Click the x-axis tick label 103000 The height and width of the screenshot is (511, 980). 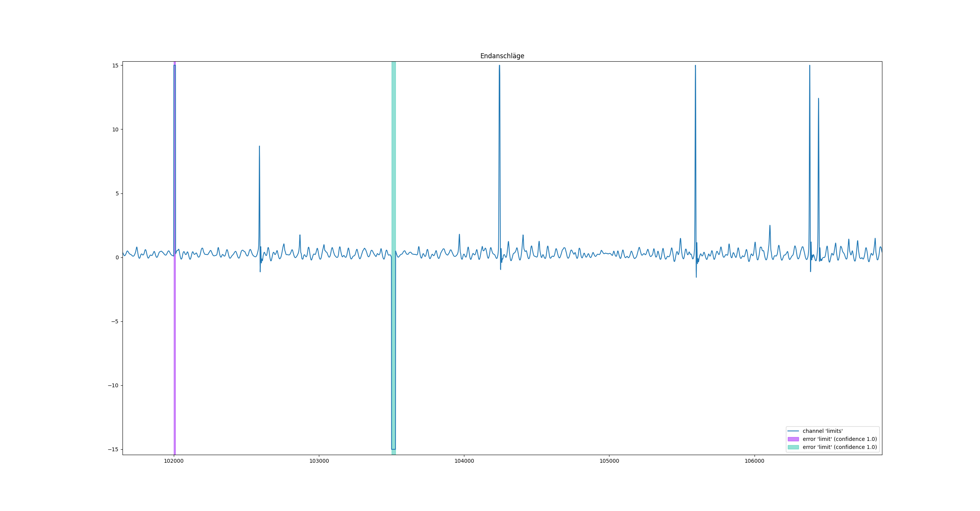click(319, 461)
